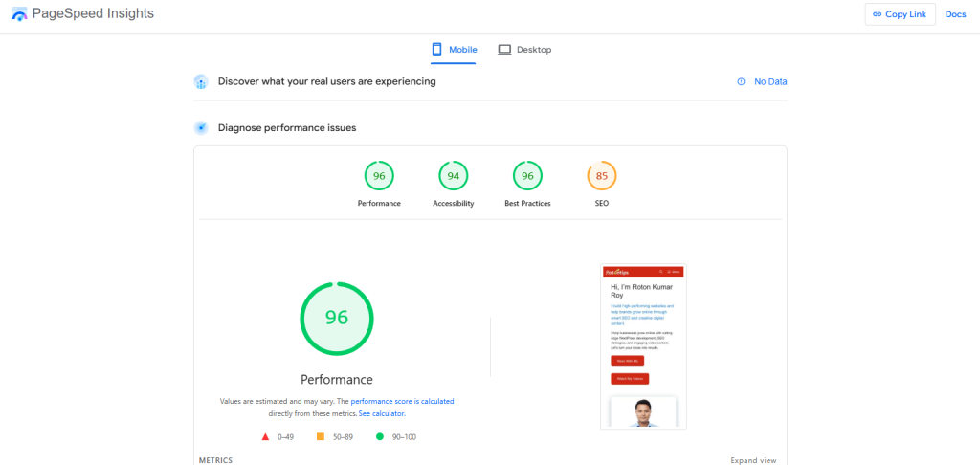The height and width of the screenshot is (465, 980).
Task: Click the orange square 50–89 legend icon
Action: [321, 437]
